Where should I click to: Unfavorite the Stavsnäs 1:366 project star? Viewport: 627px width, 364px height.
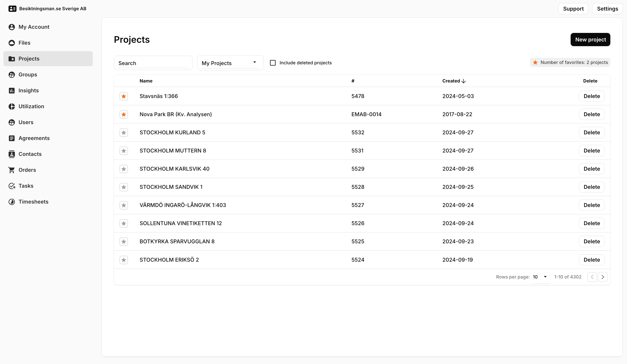[124, 96]
